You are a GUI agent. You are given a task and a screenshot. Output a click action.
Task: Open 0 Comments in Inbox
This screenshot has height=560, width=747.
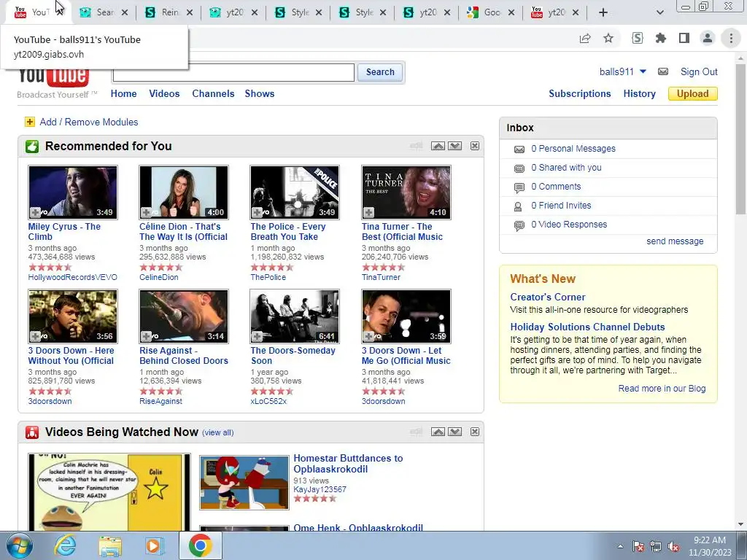click(556, 187)
